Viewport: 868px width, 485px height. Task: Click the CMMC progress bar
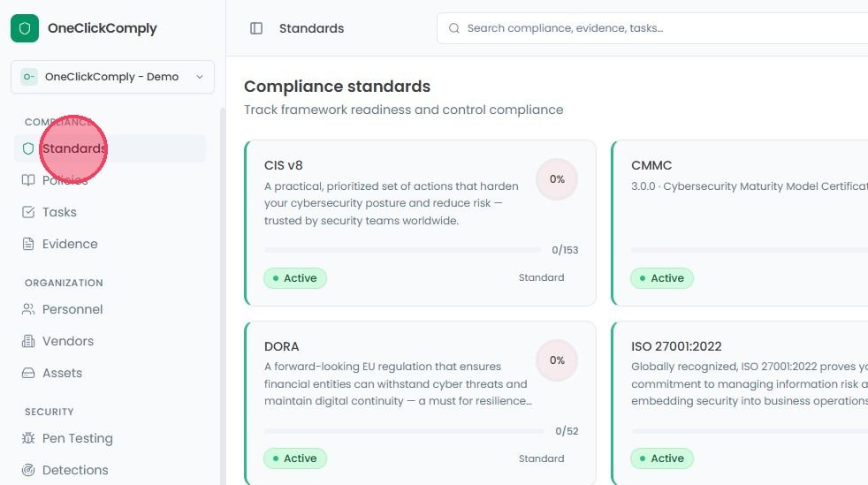750,250
